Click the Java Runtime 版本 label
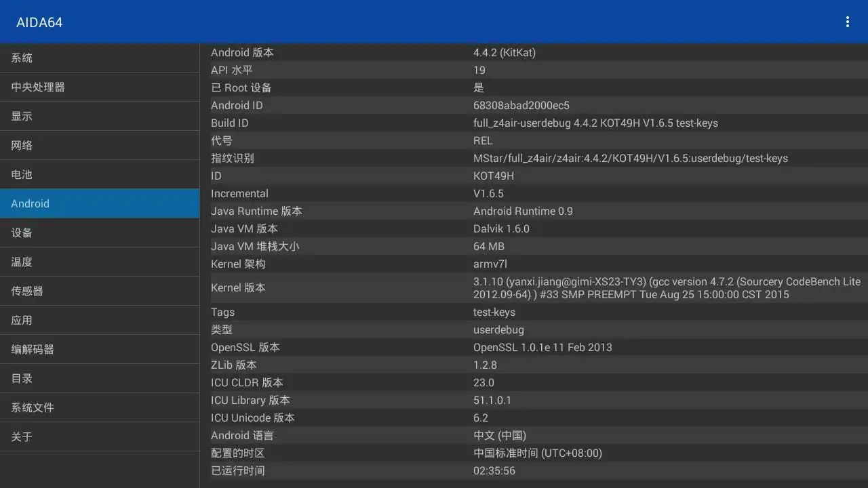 [256, 211]
